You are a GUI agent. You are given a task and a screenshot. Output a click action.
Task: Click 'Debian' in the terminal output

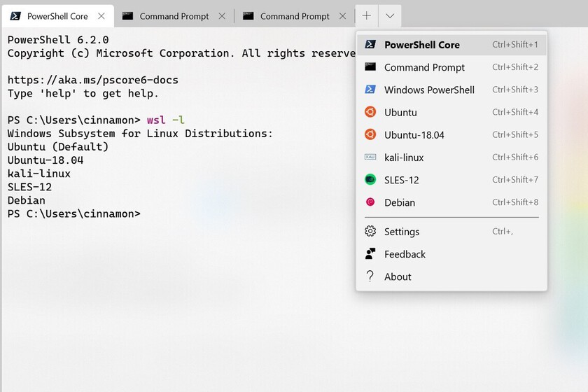(27, 200)
